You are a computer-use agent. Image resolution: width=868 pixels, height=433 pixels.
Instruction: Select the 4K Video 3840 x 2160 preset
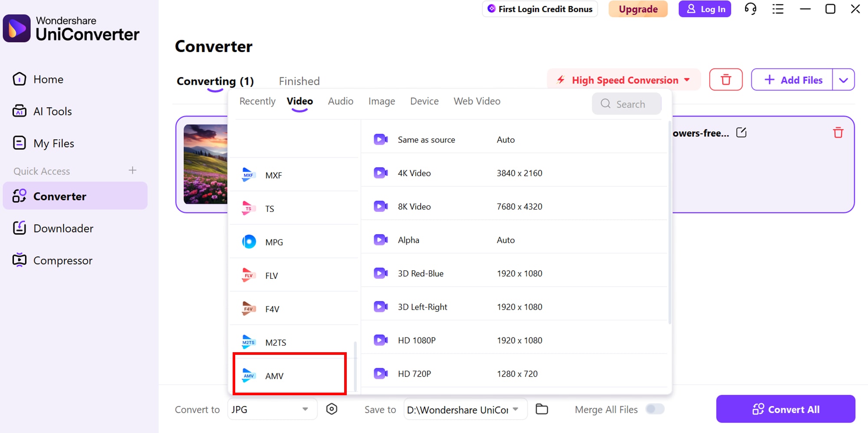[x=514, y=173]
